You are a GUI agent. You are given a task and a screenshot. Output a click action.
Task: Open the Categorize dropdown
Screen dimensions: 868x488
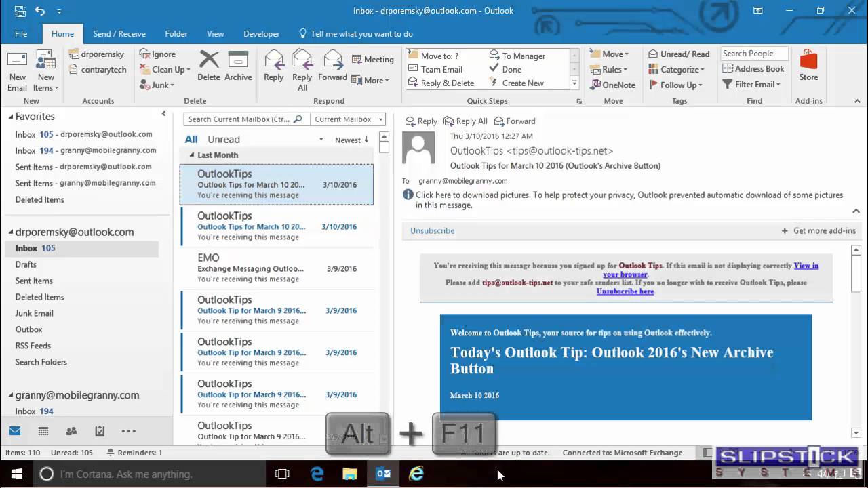677,69
